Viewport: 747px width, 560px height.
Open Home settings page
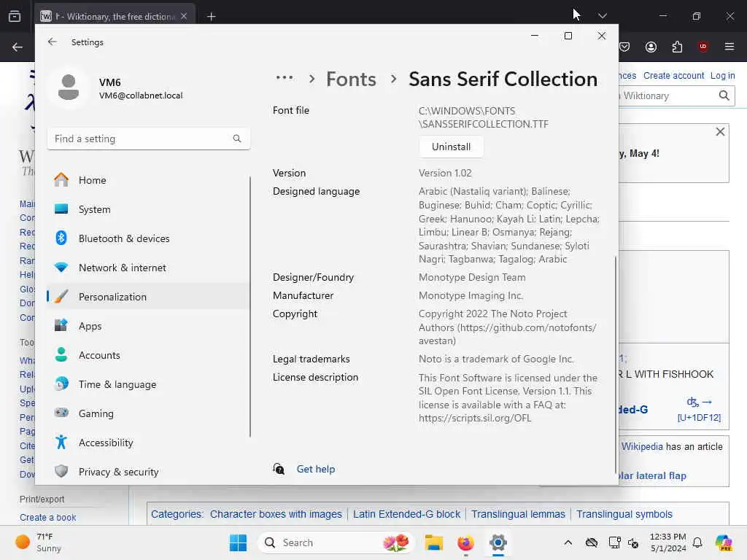(x=148, y=180)
